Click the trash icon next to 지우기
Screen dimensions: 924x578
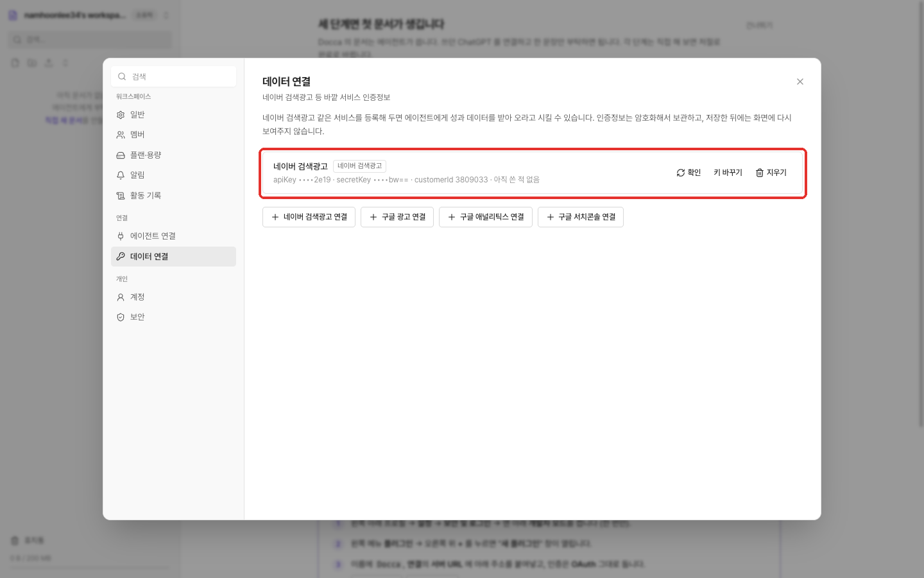pyautogui.click(x=760, y=173)
